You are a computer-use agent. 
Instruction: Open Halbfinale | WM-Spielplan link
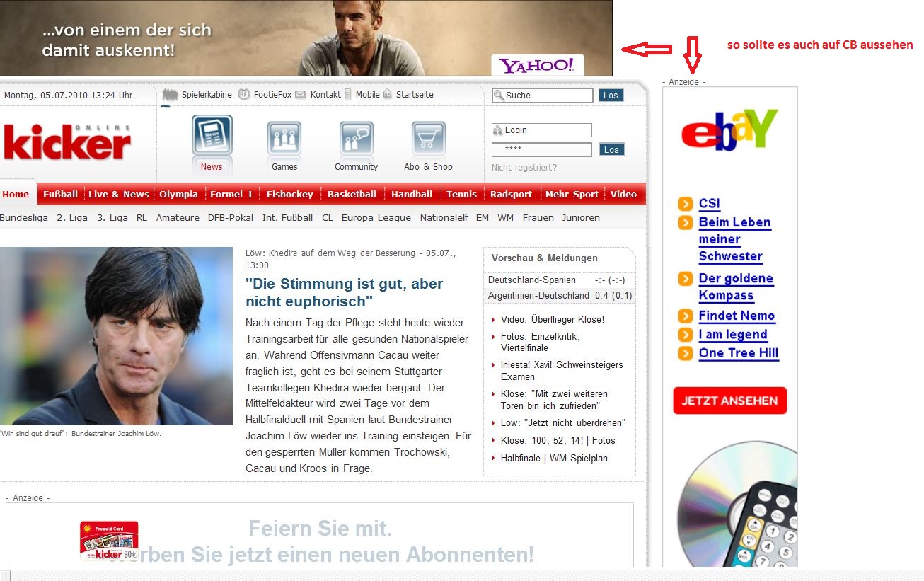[x=554, y=458]
